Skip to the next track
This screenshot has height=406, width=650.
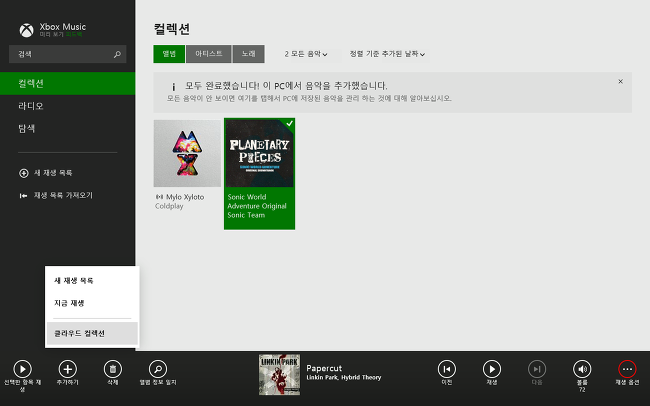click(537, 369)
